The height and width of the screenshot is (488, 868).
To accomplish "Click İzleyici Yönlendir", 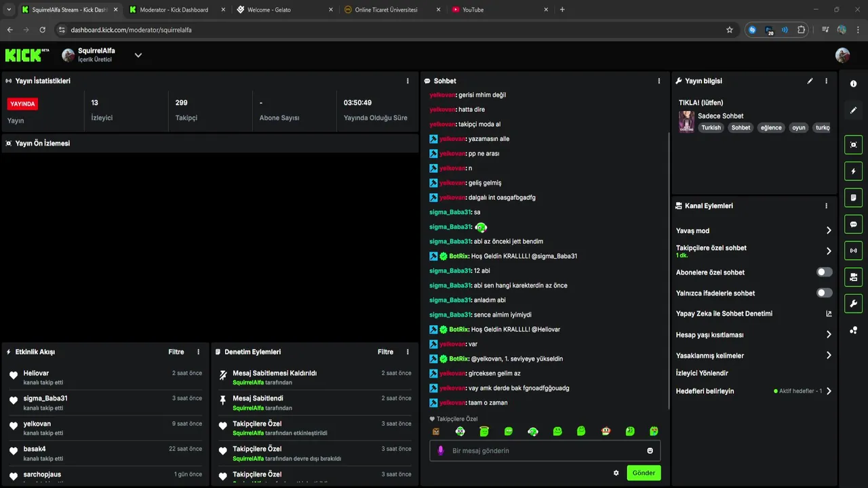I will coord(702,373).
